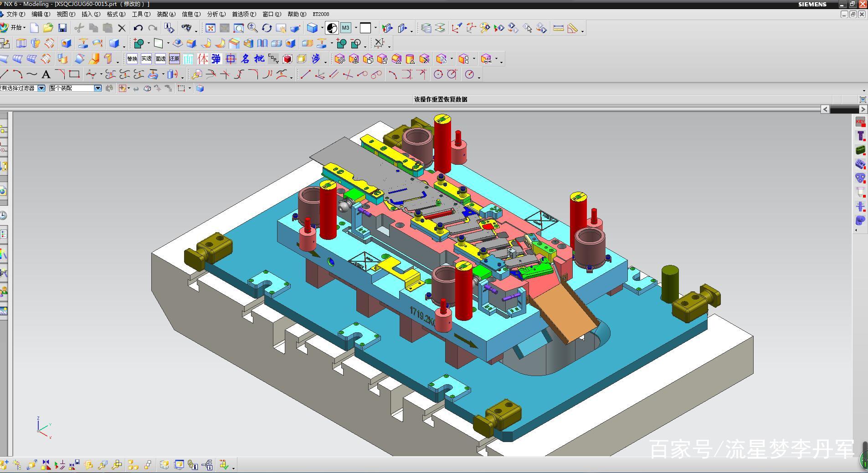Screen dimensions: 868x473
Task: Click the binoculars find icon
Action: click(x=186, y=28)
